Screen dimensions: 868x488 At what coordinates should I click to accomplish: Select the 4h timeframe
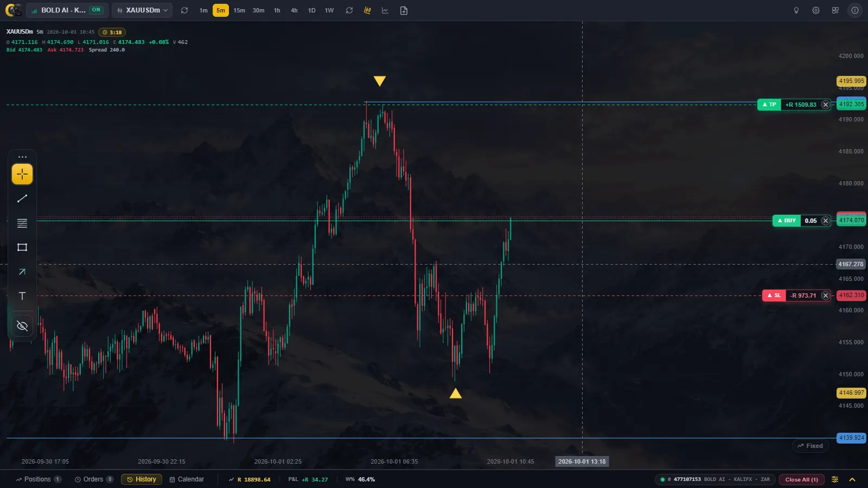coord(294,10)
